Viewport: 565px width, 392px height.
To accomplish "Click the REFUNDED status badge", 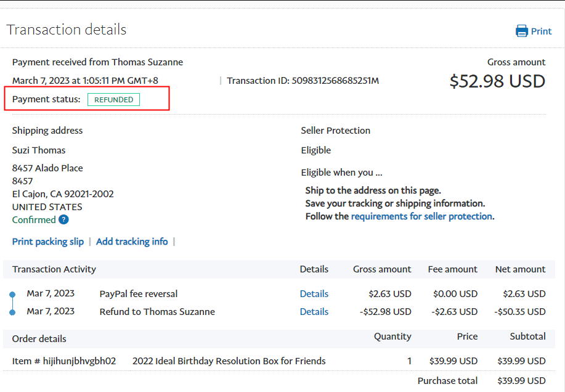I will (x=113, y=99).
